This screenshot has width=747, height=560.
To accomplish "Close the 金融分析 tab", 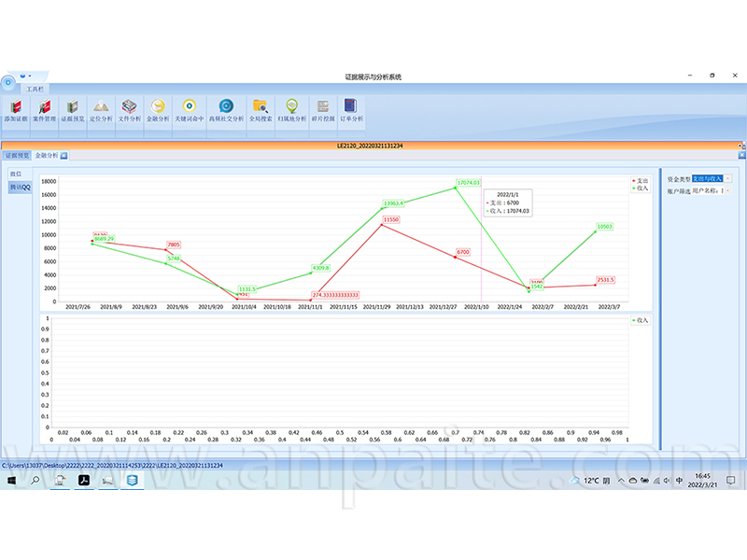I will tap(64, 156).
